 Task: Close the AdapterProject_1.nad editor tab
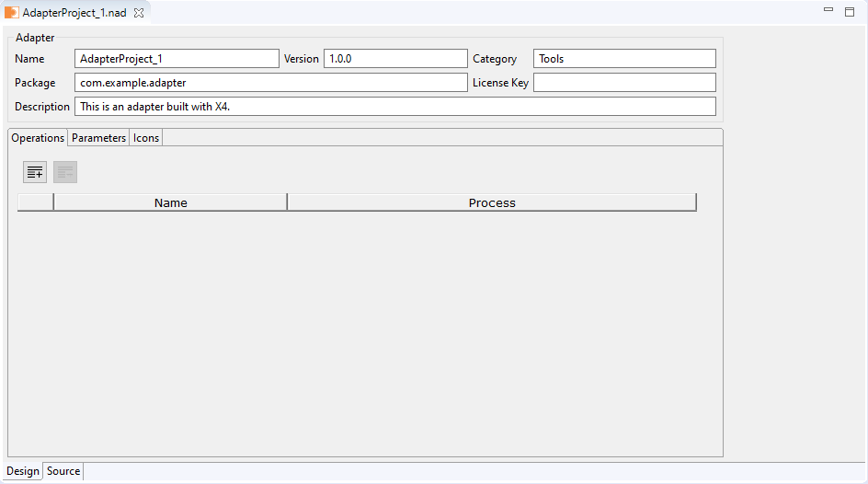139,14
